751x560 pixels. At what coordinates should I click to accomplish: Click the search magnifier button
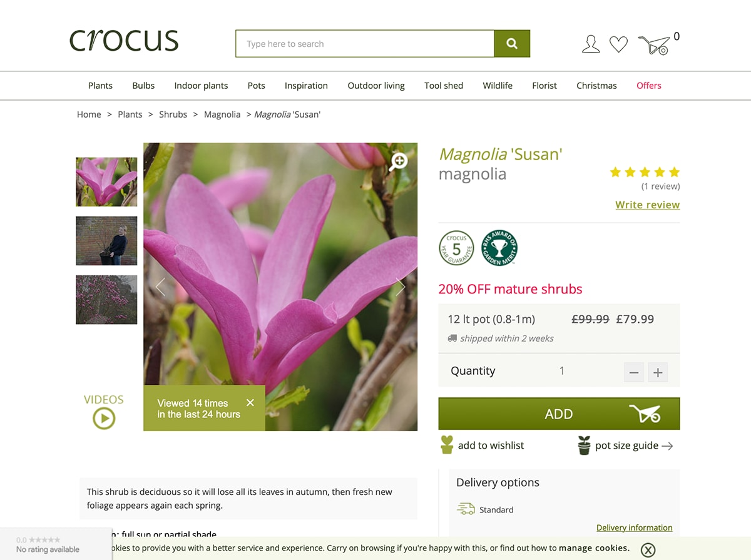click(512, 44)
